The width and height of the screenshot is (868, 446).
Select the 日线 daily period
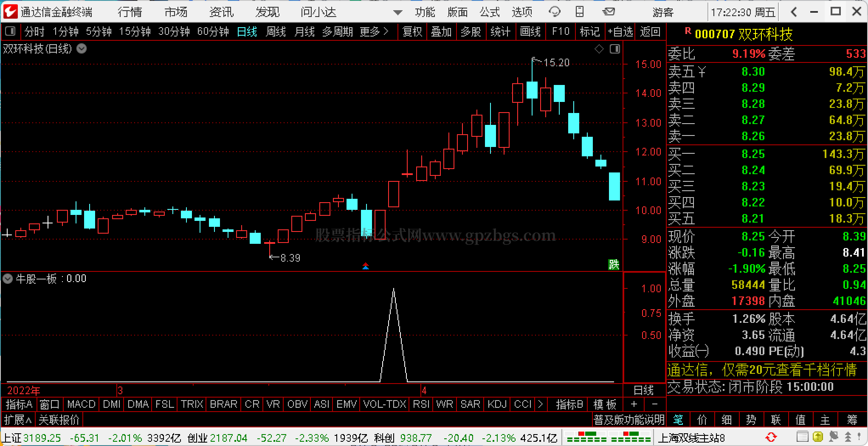click(247, 31)
